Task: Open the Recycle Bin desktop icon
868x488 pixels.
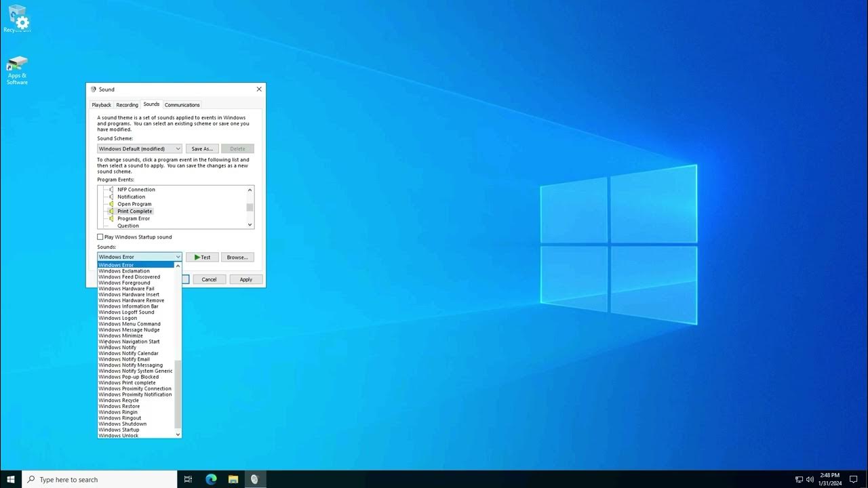Action: 17,18
